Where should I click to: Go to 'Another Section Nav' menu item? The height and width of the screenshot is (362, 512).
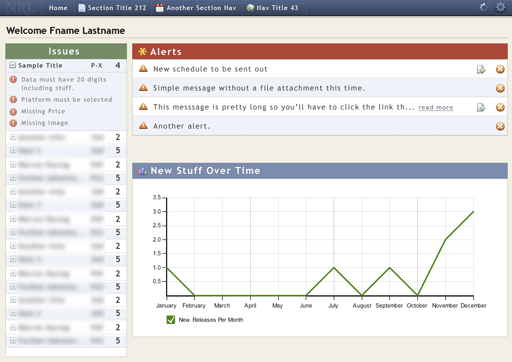pyautogui.click(x=196, y=8)
